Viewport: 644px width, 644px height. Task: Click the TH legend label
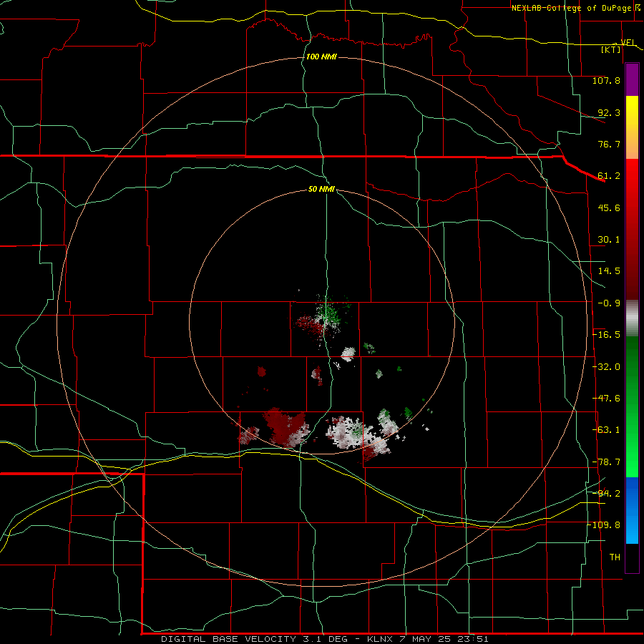point(615,557)
